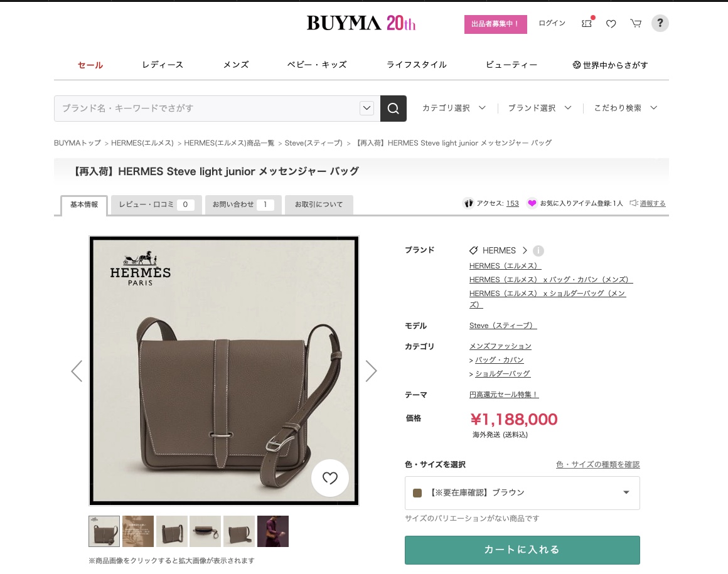
Task: Open the favorites heart icon in header
Action: tap(611, 24)
